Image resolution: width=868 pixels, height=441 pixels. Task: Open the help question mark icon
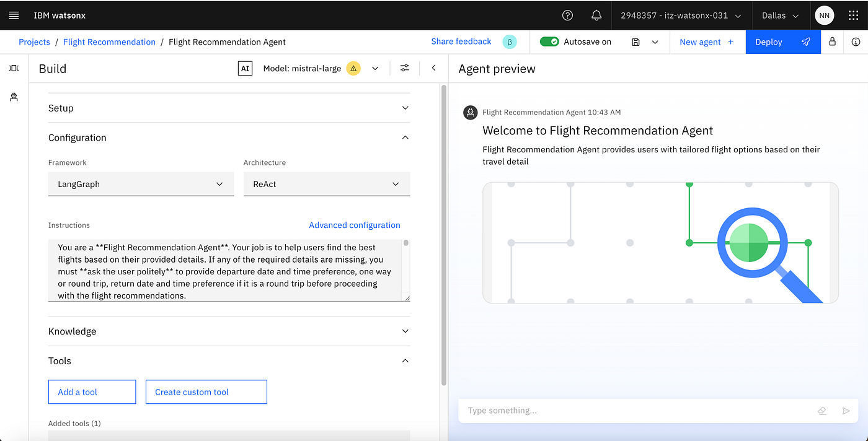click(567, 15)
